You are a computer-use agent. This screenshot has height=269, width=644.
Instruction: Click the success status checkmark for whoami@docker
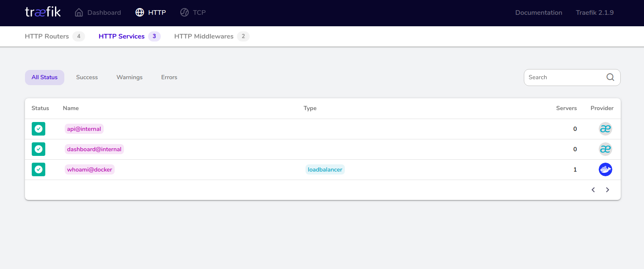coord(39,169)
